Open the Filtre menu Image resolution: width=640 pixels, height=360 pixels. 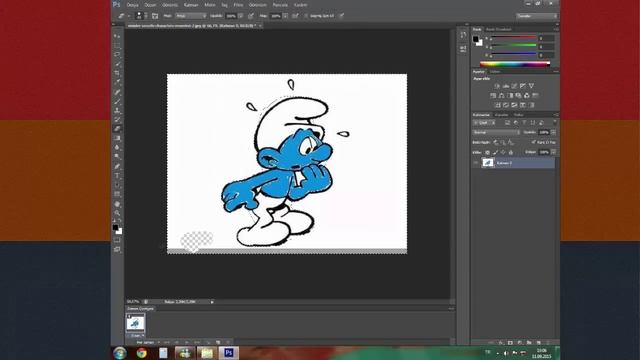coord(238,5)
